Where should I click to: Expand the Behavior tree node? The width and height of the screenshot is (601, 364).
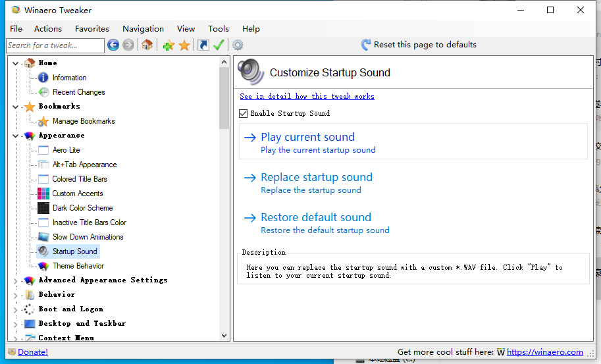click(15, 295)
